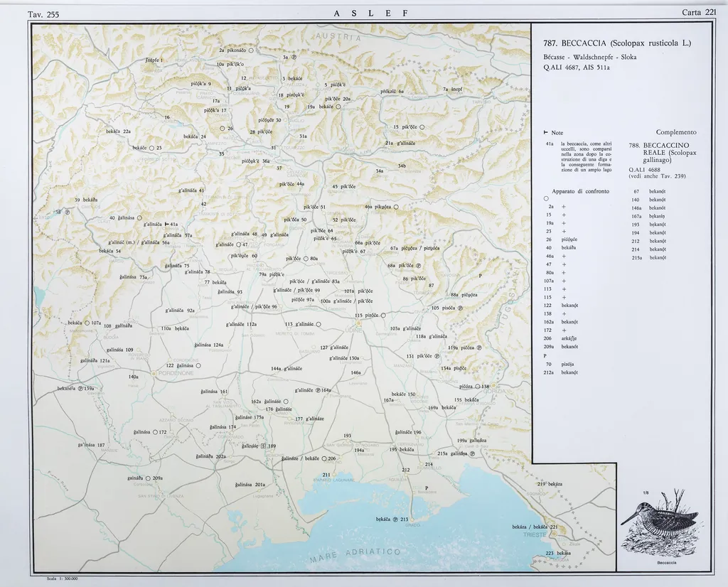728x587 pixels.
Task: Click the circle symbol beside point 172
Action: pyautogui.click(x=154, y=432)
